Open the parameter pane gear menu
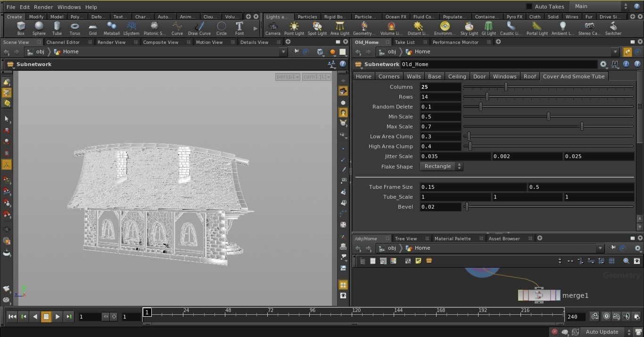The image size is (644, 337). click(x=603, y=64)
